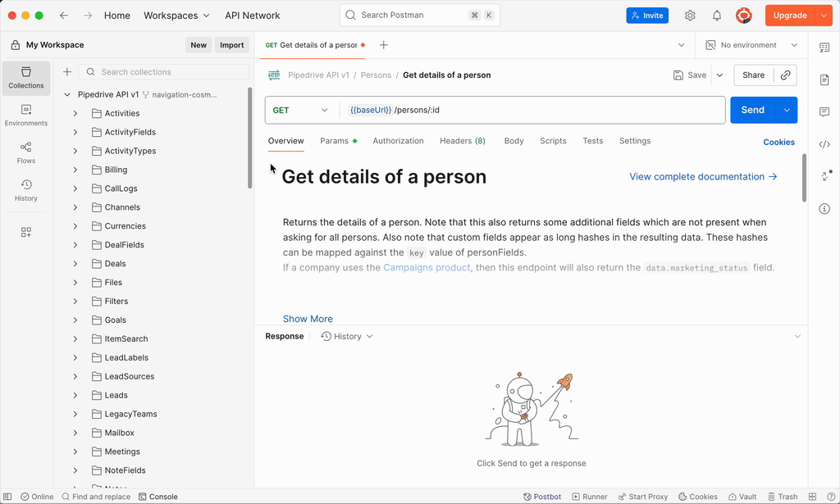This screenshot has height=504, width=840.
Task: Click the help icon in status bar
Action: [831, 497]
